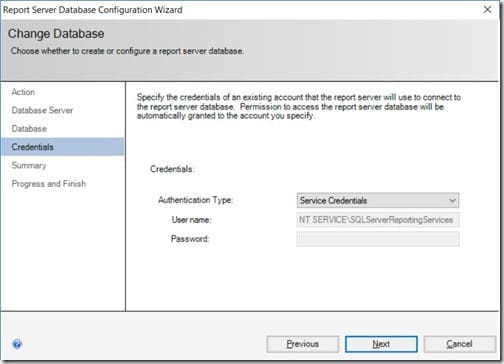Viewport: 504px width, 364px height.
Task: Click the 'Choose whether to create' subtitle
Action: [127, 51]
